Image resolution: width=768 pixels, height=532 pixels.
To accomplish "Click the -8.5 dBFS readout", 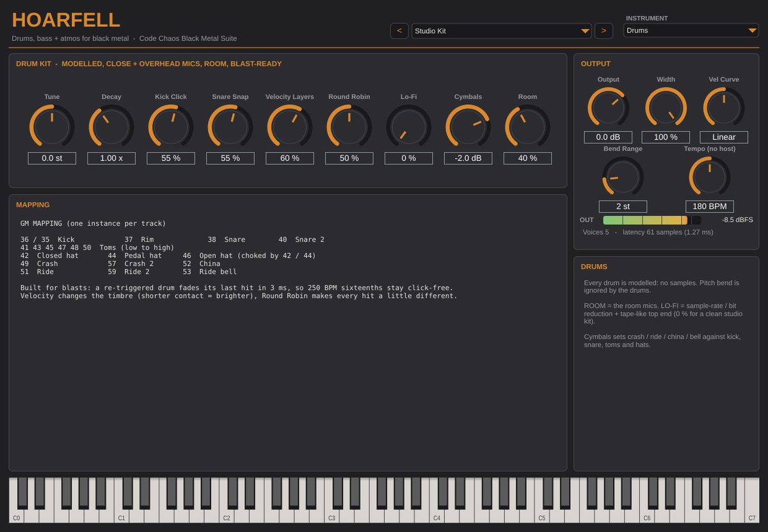I will (737, 220).
